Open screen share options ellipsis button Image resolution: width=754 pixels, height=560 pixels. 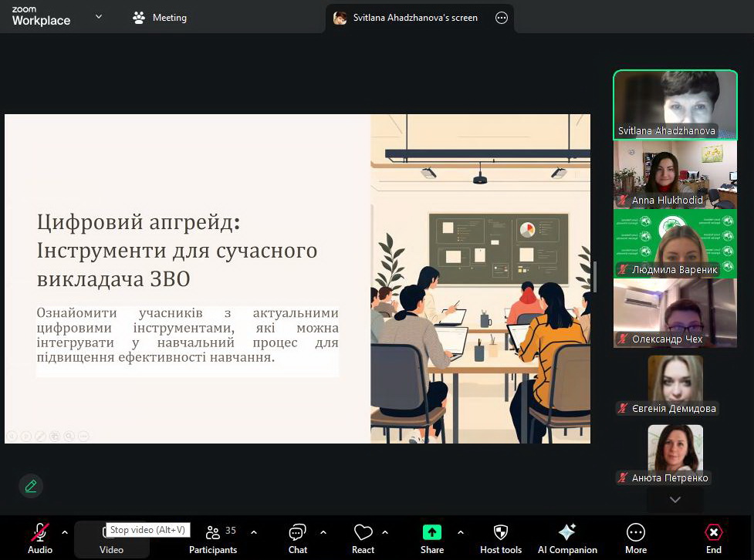(x=502, y=18)
